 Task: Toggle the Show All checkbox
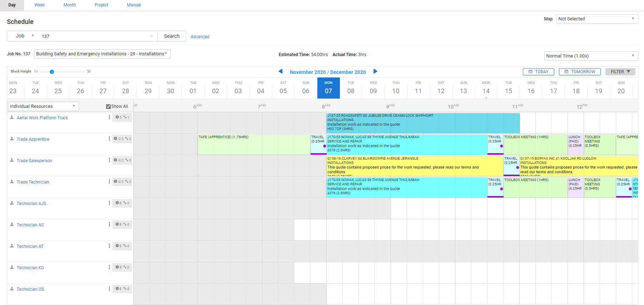pos(108,106)
